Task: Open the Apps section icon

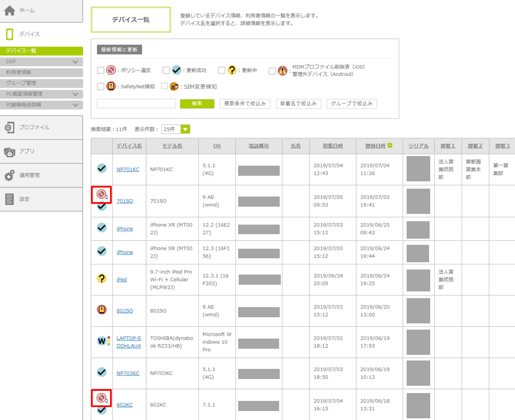Action: [10, 152]
